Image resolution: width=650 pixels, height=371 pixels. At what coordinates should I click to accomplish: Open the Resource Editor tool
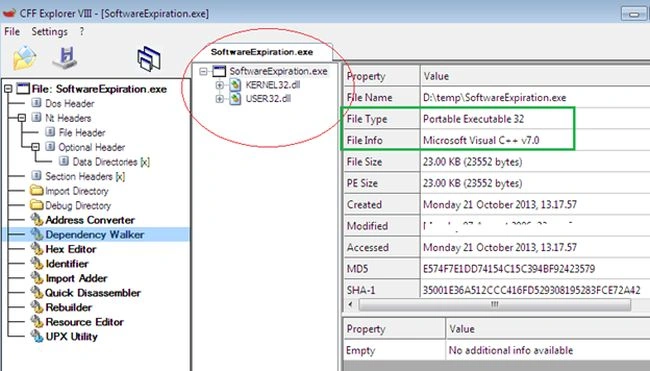tap(85, 322)
